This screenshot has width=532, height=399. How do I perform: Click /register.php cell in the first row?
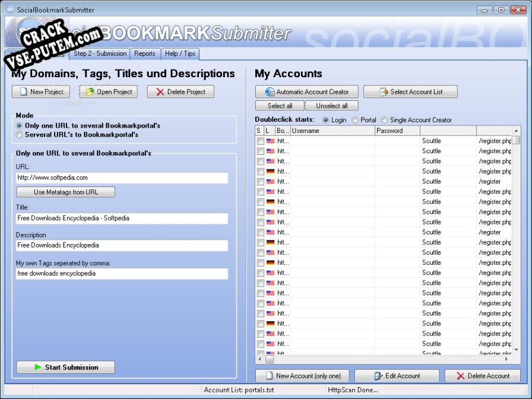[x=495, y=141]
